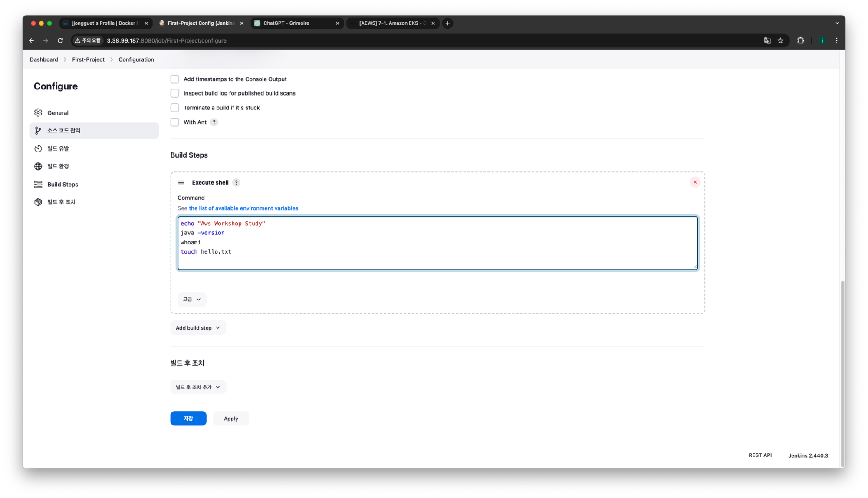The image size is (868, 498).
Task: Click the Build Steps list icon
Action: tap(38, 185)
